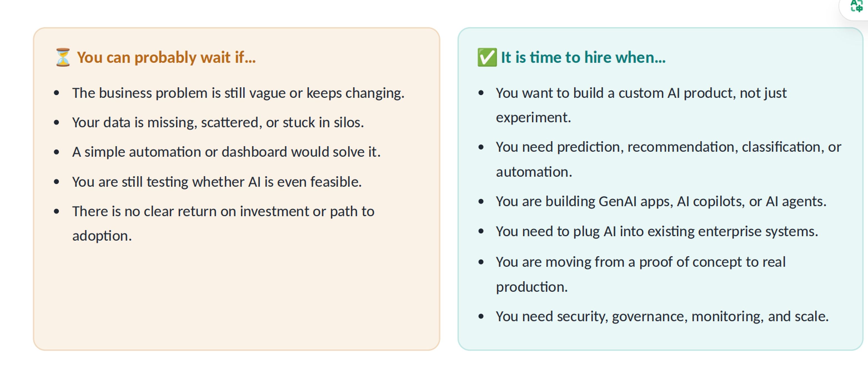Click the 'It is time to hire when...' heading
The image size is (868, 369).
point(583,57)
